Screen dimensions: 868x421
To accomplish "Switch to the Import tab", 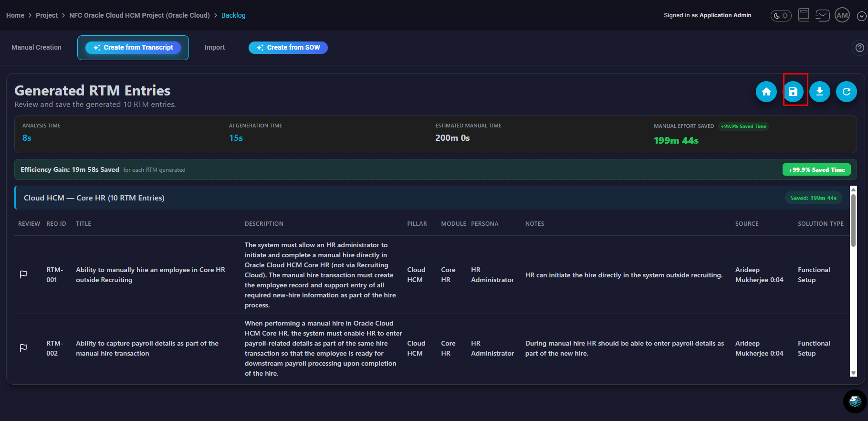I will click(214, 47).
